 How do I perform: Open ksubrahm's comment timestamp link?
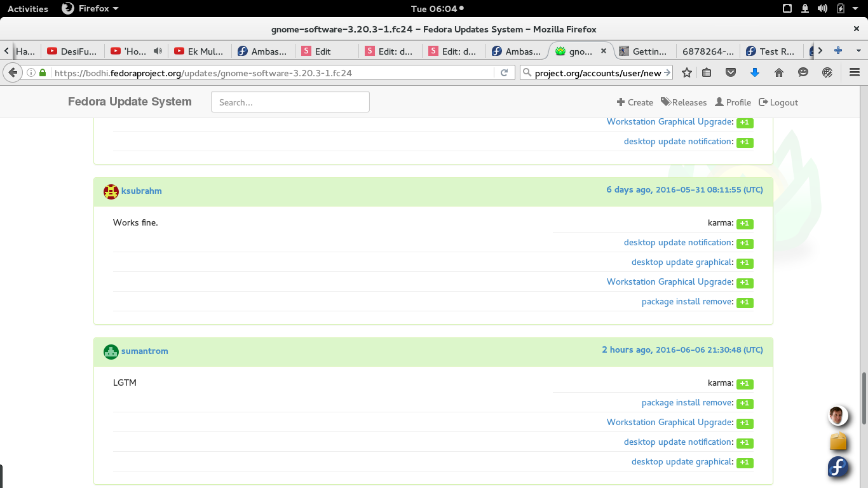point(684,189)
